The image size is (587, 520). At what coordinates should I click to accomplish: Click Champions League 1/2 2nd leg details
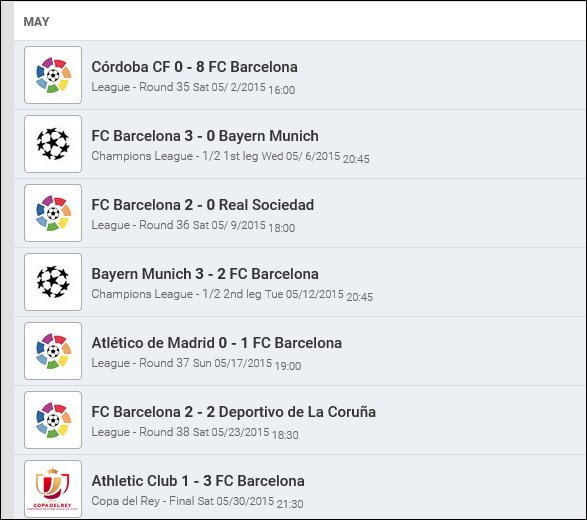coord(232,295)
